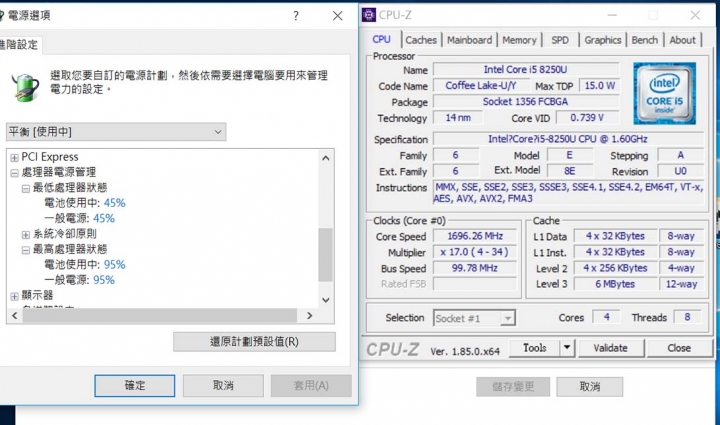Switch to the CPU tab
Screen dimensions: 720x425
(381, 39)
